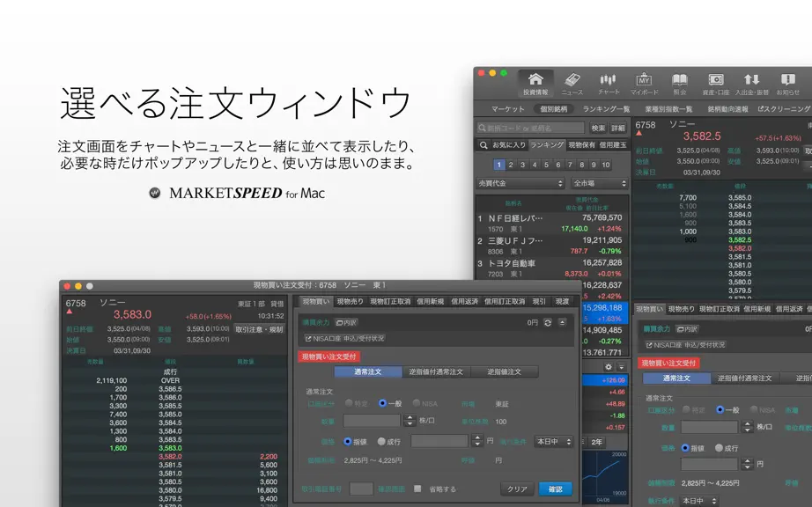Image resolution: width=812 pixels, height=507 pixels.
Task: Click the 検索 button
Action: (598, 128)
